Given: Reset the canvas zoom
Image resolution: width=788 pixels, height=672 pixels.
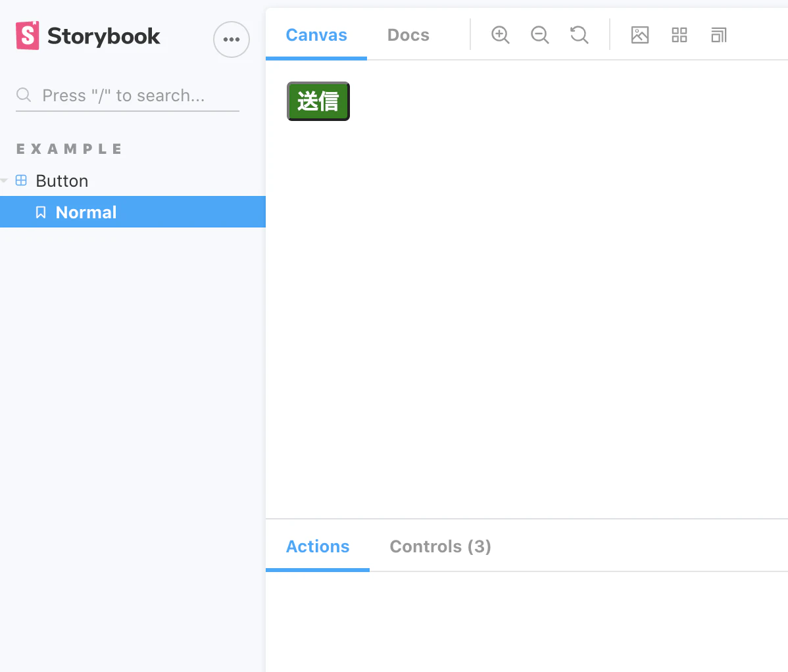Looking at the screenshot, I should tap(579, 35).
